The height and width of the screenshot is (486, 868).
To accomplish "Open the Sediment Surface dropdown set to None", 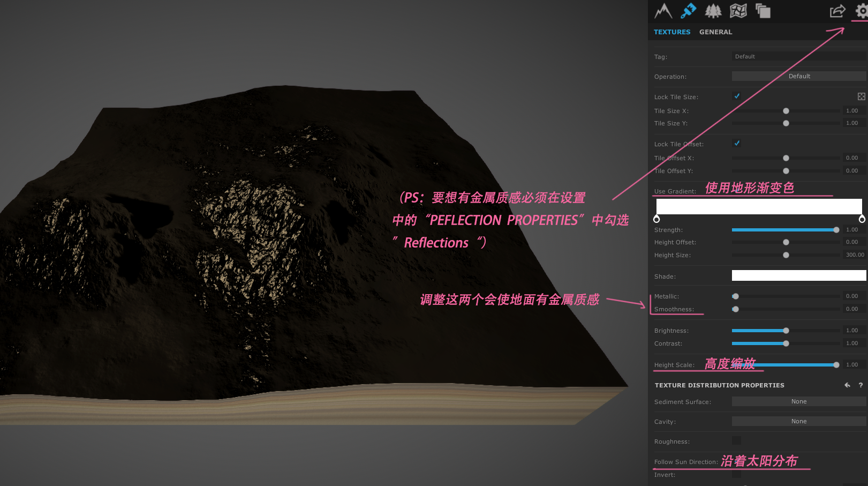I will point(798,401).
